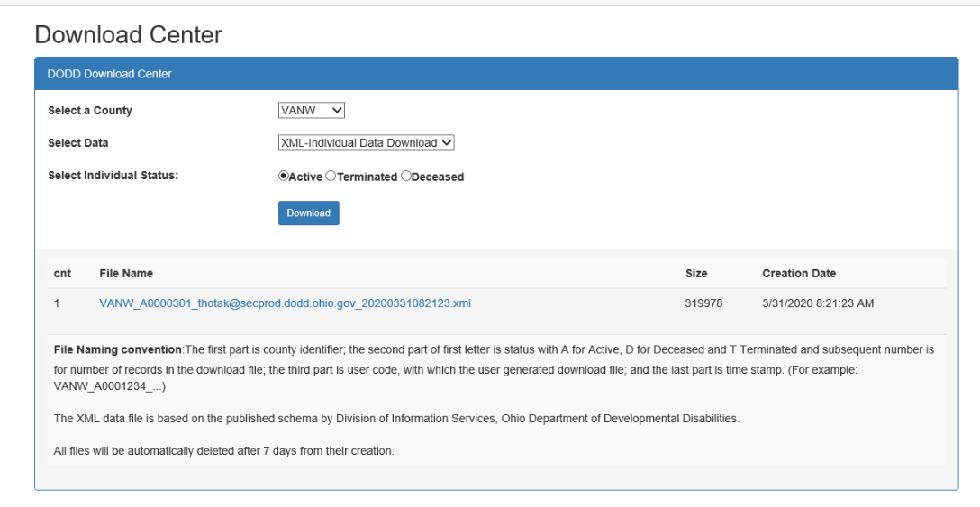Choose the Terminated status radio button
This screenshot has height=507, width=980.
tap(331, 177)
